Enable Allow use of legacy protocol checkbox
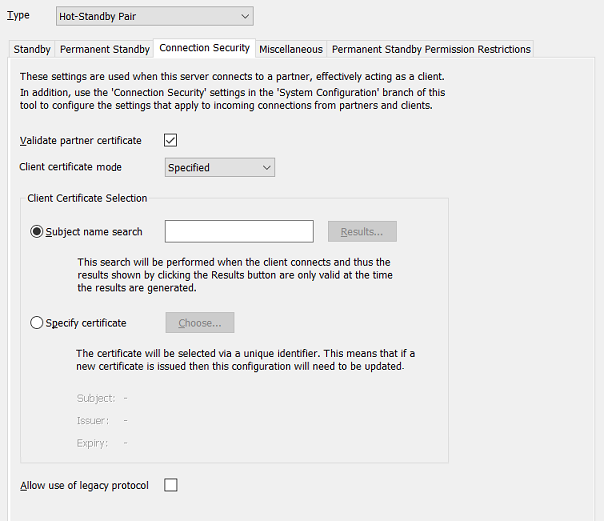The image size is (604, 521). click(x=170, y=486)
